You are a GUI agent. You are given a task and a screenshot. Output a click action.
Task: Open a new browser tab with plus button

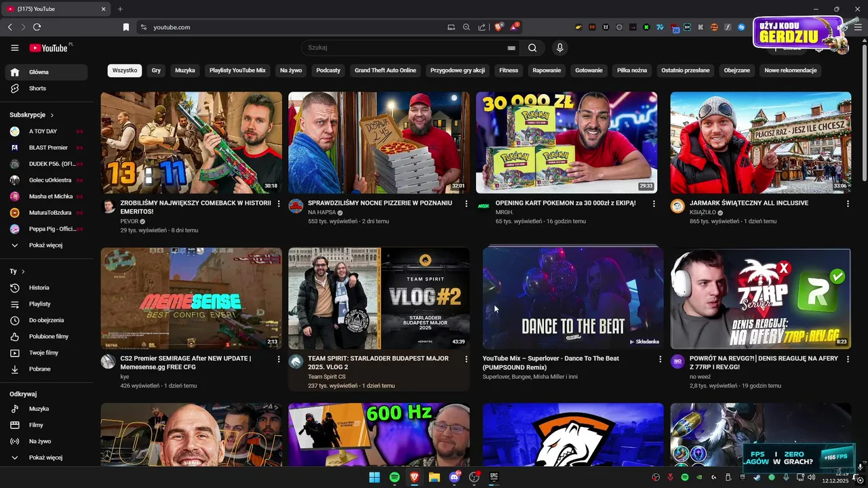point(120,9)
